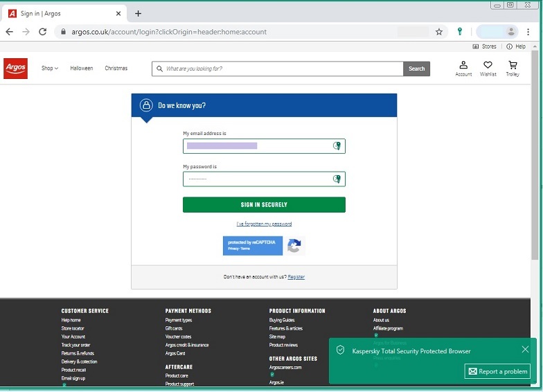
Task: Click Sign In Securely button
Action: (x=264, y=205)
